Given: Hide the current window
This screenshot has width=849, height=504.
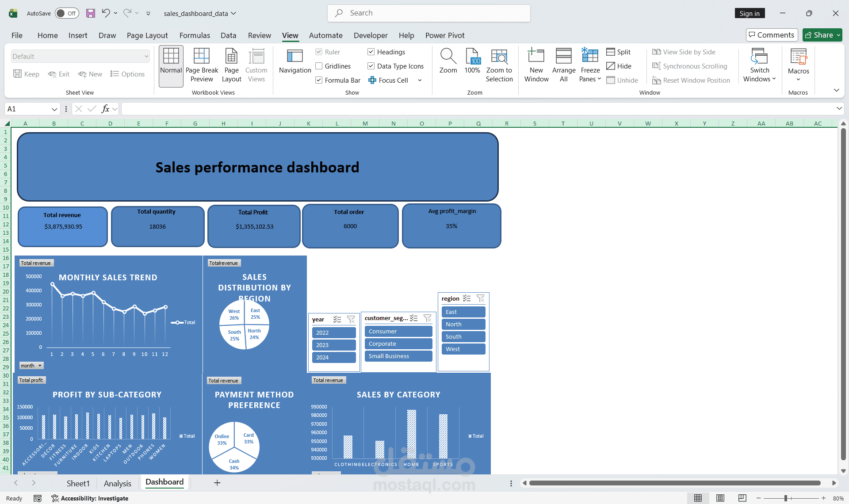Looking at the screenshot, I should [x=619, y=66].
